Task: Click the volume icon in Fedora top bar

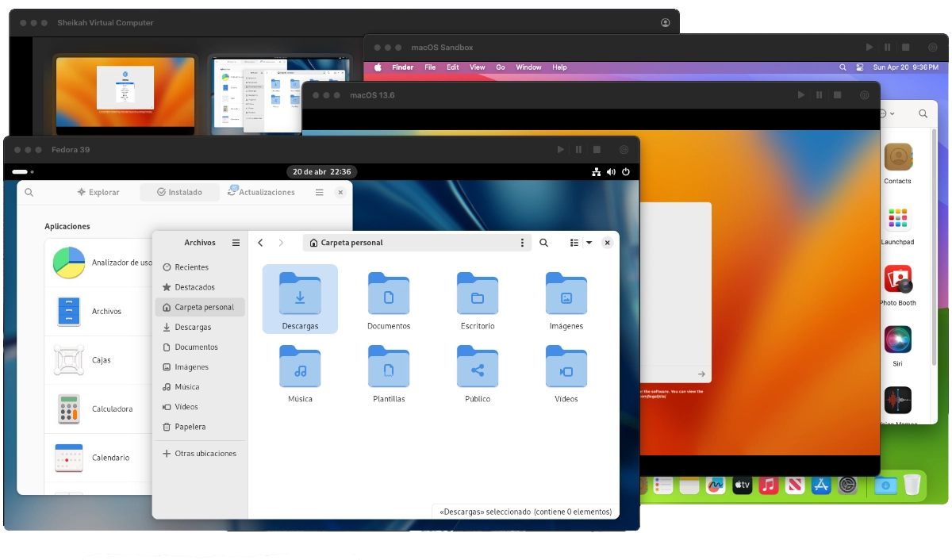Action: tap(611, 172)
